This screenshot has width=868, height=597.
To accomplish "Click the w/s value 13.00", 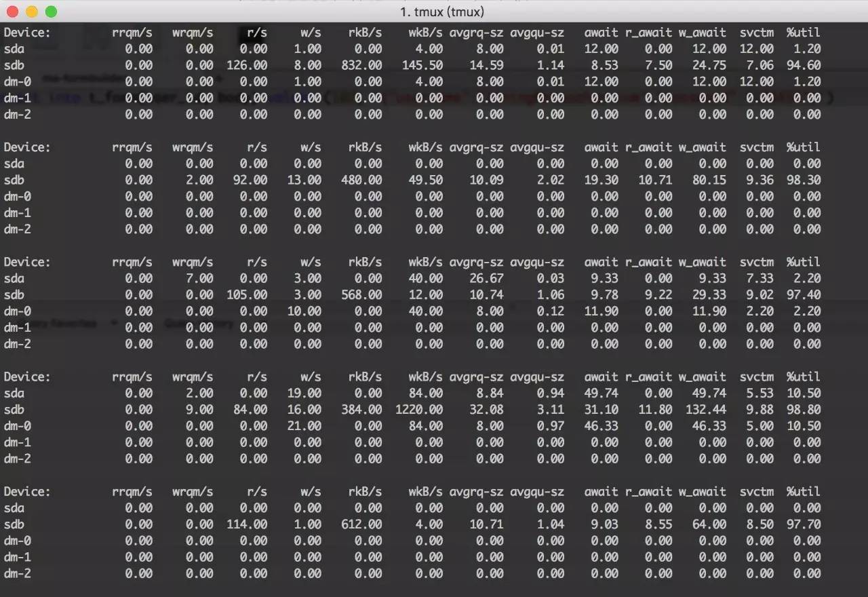I will point(304,180).
